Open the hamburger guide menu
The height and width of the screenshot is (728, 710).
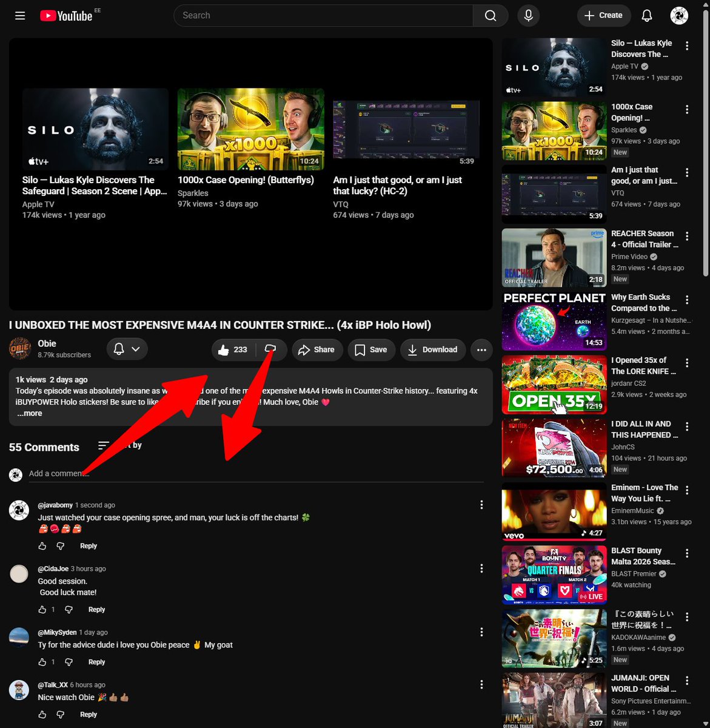click(20, 16)
